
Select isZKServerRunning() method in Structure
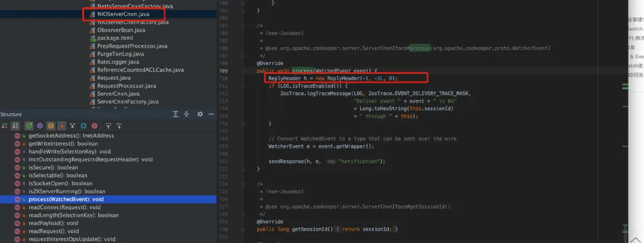point(67,191)
